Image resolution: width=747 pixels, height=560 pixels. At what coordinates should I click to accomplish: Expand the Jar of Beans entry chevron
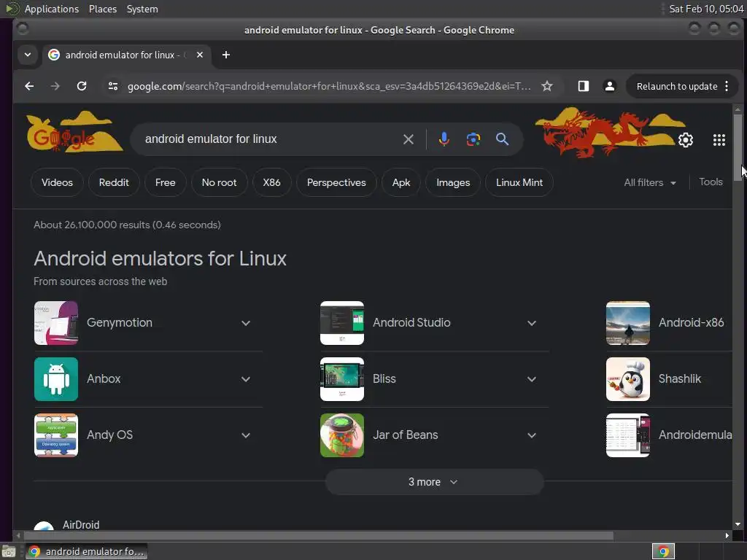click(x=532, y=436)
